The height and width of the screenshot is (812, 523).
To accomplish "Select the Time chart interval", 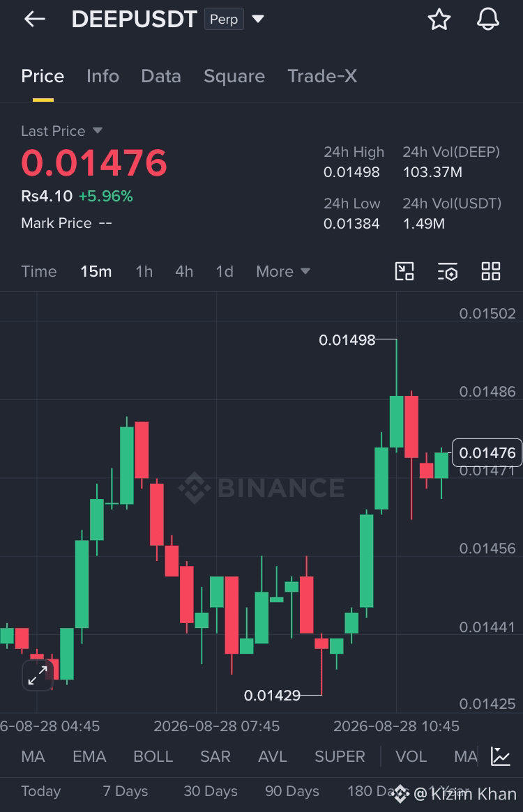I will 39,271.
